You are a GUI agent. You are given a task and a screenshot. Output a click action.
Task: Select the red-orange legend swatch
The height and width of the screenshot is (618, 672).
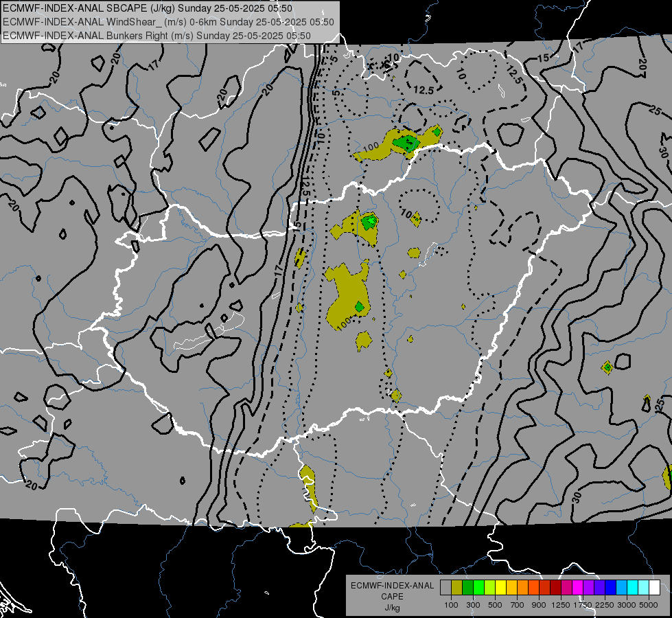coord(533,587)
